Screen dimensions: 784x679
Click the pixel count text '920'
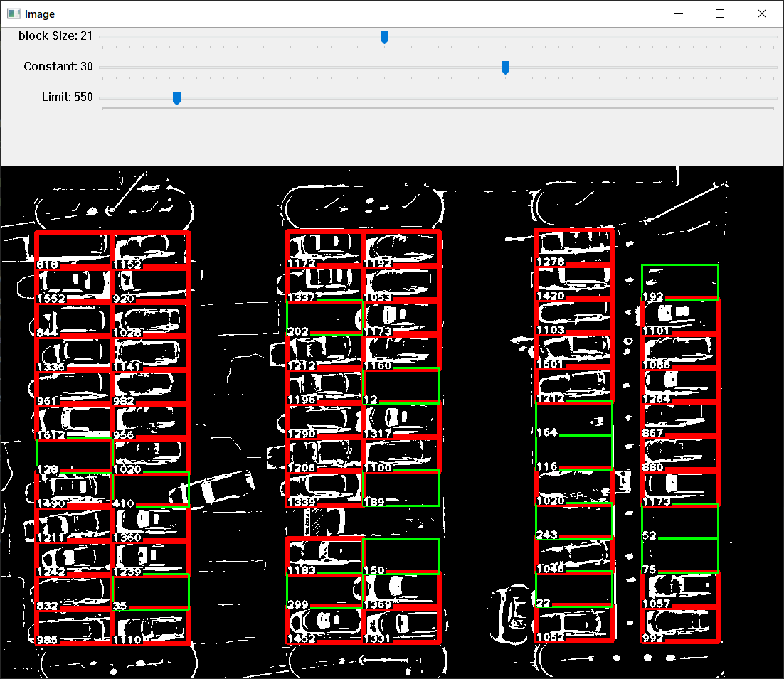click(x=124, y=299)
